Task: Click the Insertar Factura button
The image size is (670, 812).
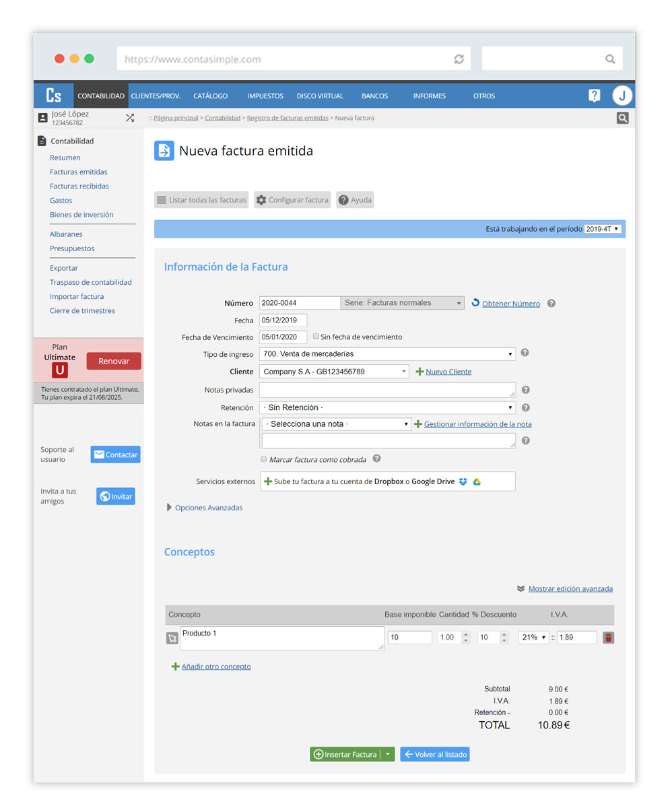Action: [345, 754]
